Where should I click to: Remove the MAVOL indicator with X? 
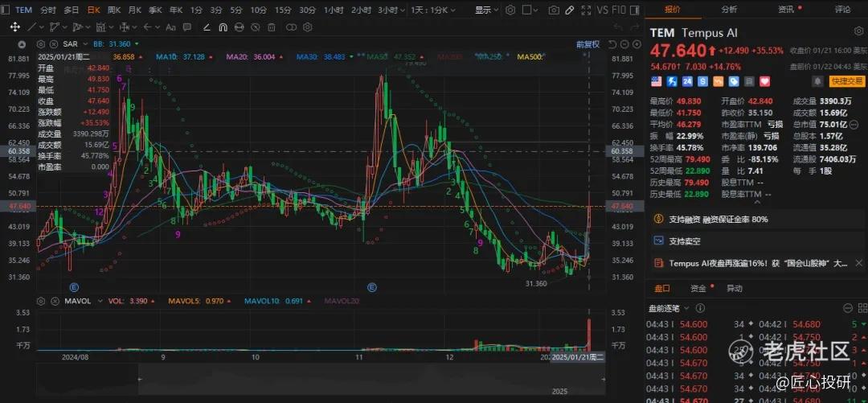(53, 301)
